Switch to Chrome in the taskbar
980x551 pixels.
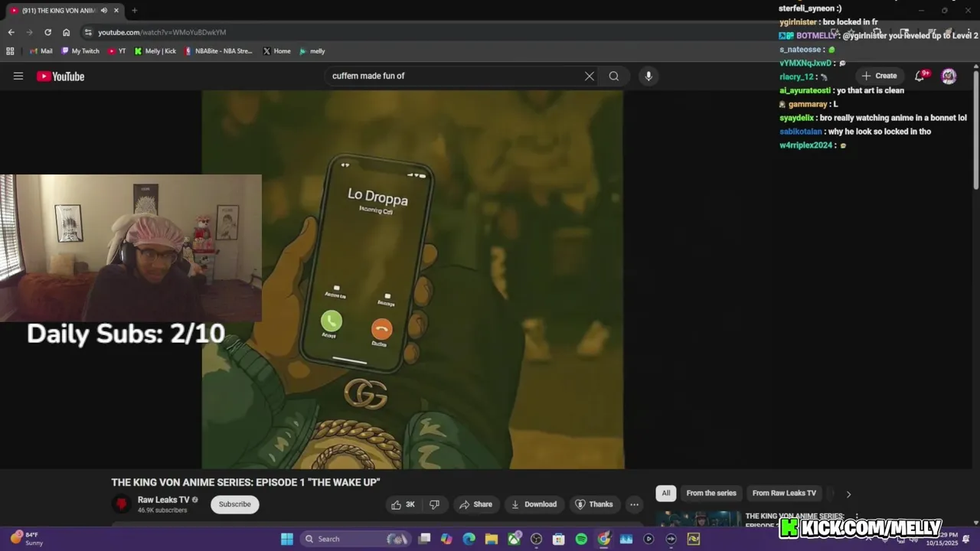[x=604, y=539]
